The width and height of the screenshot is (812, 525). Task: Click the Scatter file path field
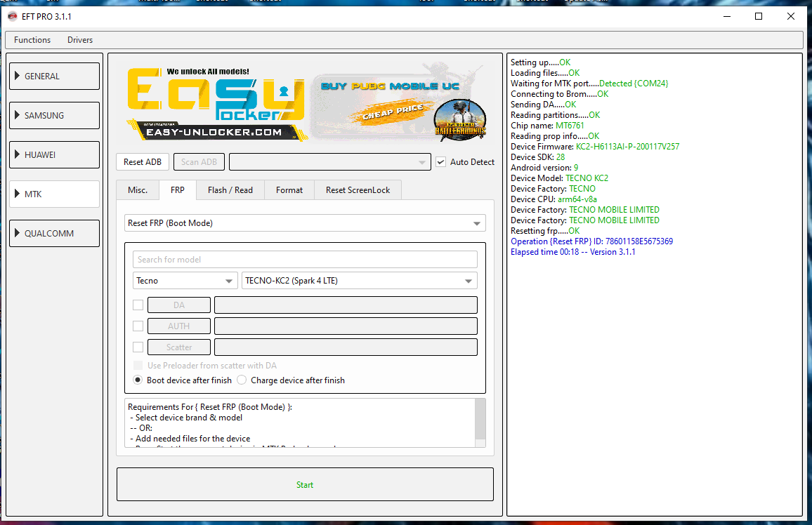coord(346,347)
